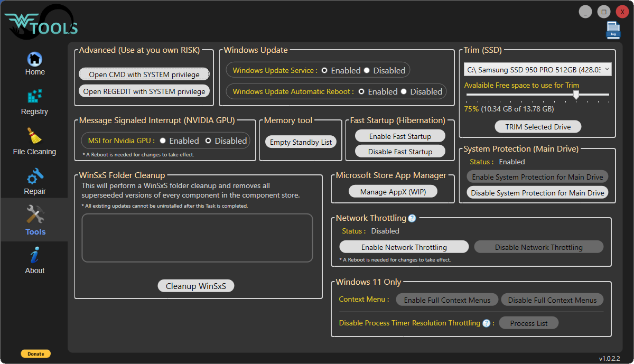Click the yellow Donate button
Viewport: 634px width, 364px height.
[36, 353]
